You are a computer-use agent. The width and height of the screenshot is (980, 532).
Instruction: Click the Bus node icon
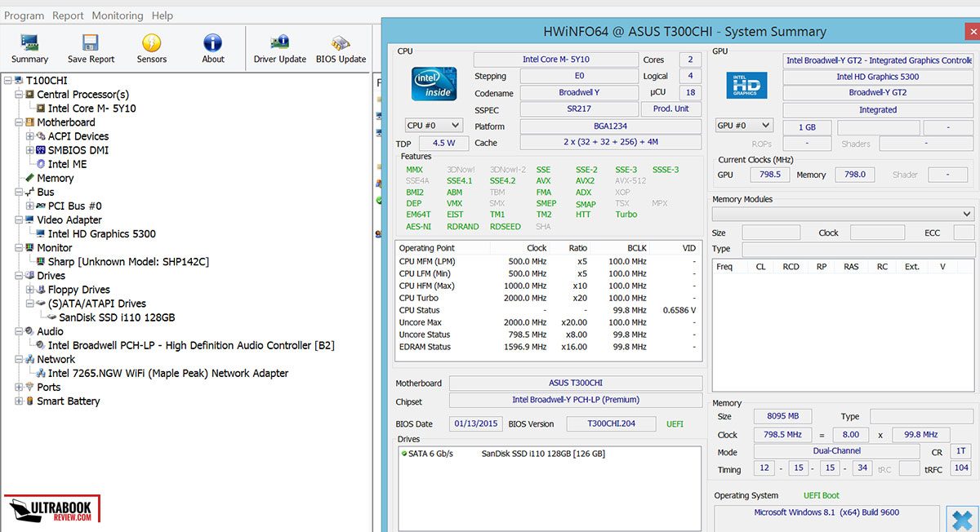coord(30,192)
